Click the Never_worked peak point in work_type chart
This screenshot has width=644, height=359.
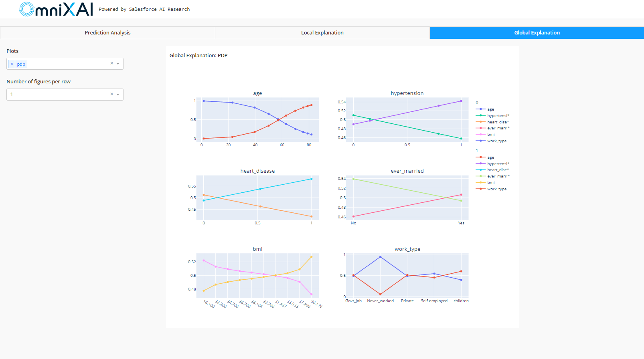click(380, 257)
